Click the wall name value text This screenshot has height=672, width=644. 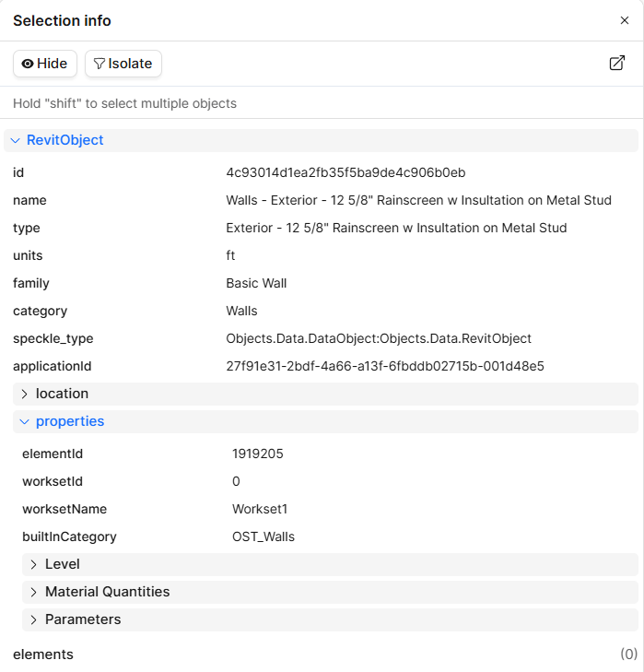click(418, 201)
